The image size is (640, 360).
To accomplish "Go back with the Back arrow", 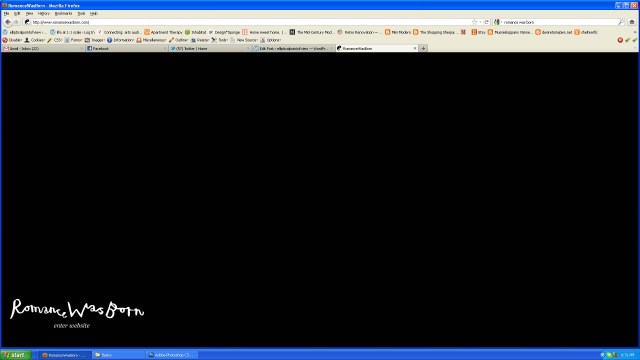I will coord(8,22).
